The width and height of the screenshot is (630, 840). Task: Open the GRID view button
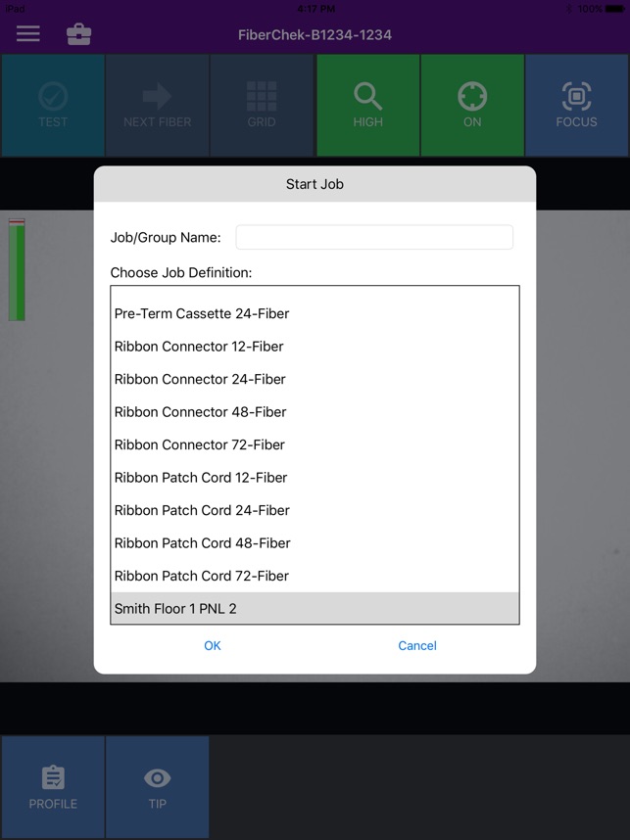click(x=262, y=105)
